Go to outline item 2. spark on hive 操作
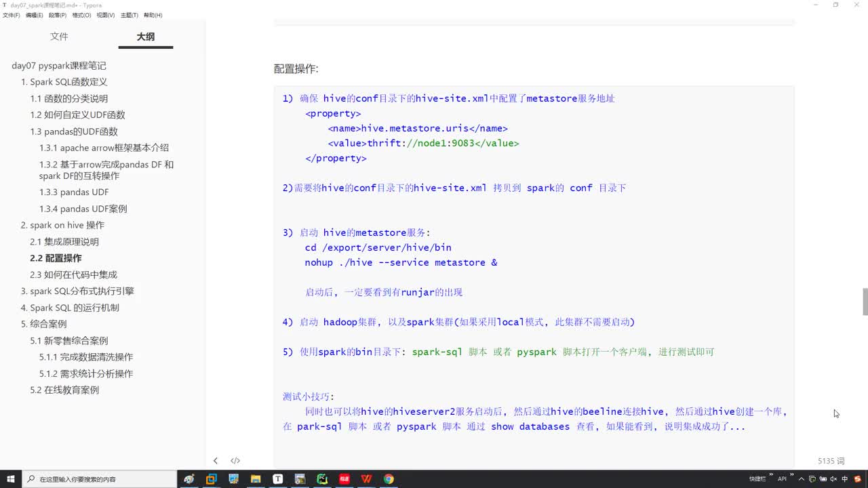 62,225
